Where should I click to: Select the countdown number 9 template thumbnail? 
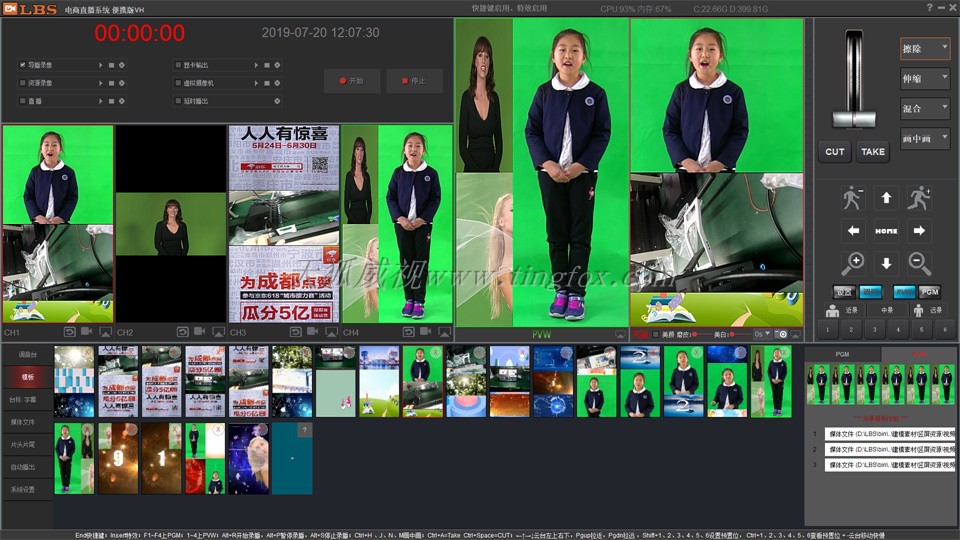[118, 458]
